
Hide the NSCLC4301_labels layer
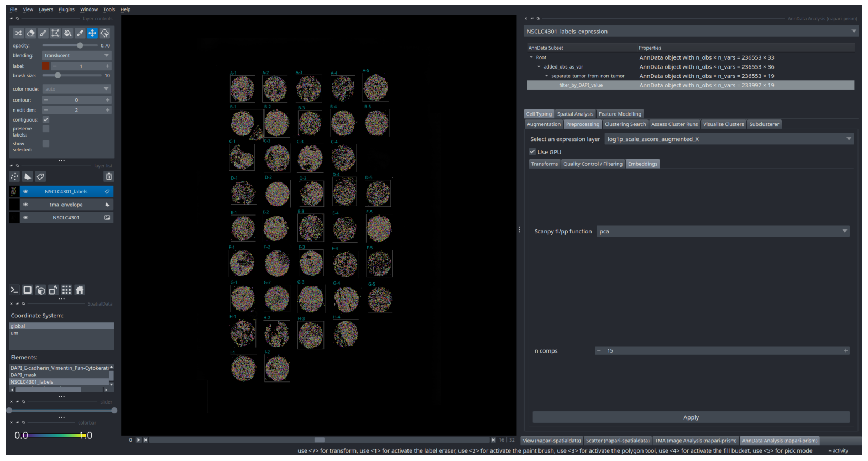click(25, 191)
